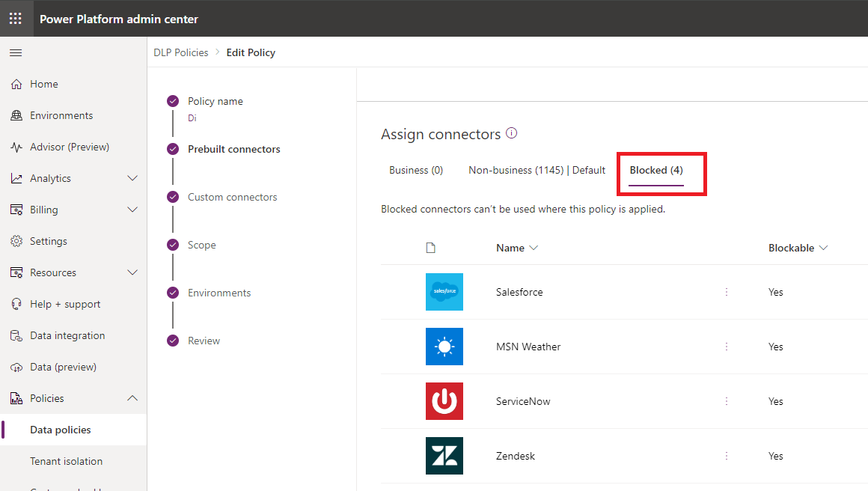Switch to Non-business (1145) Default tab

(537, 171)
